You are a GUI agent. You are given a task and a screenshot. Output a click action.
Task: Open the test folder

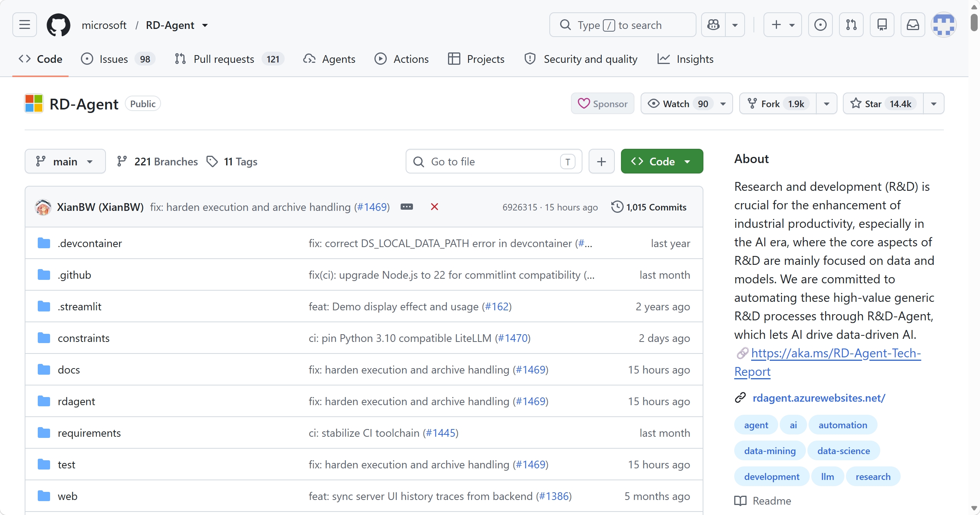66,465
